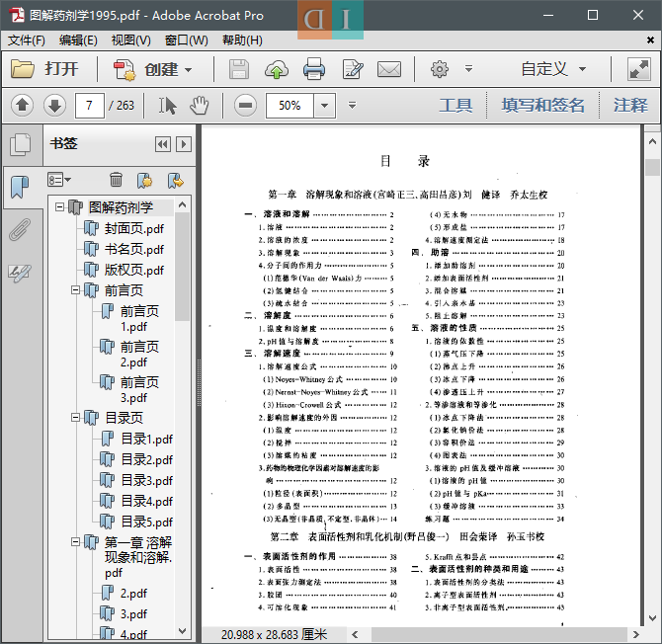662x644 pixels.
Task: Open the 注释 panel
Action: tap(630, 105)
